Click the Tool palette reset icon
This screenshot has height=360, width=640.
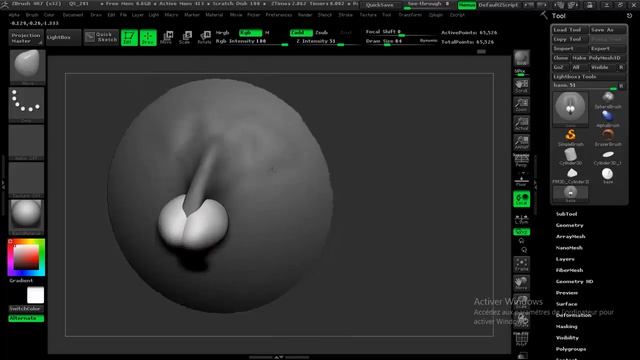629,16
